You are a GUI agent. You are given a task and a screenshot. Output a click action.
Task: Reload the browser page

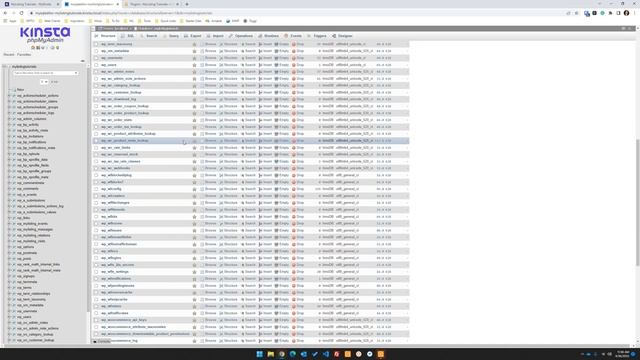21,13
